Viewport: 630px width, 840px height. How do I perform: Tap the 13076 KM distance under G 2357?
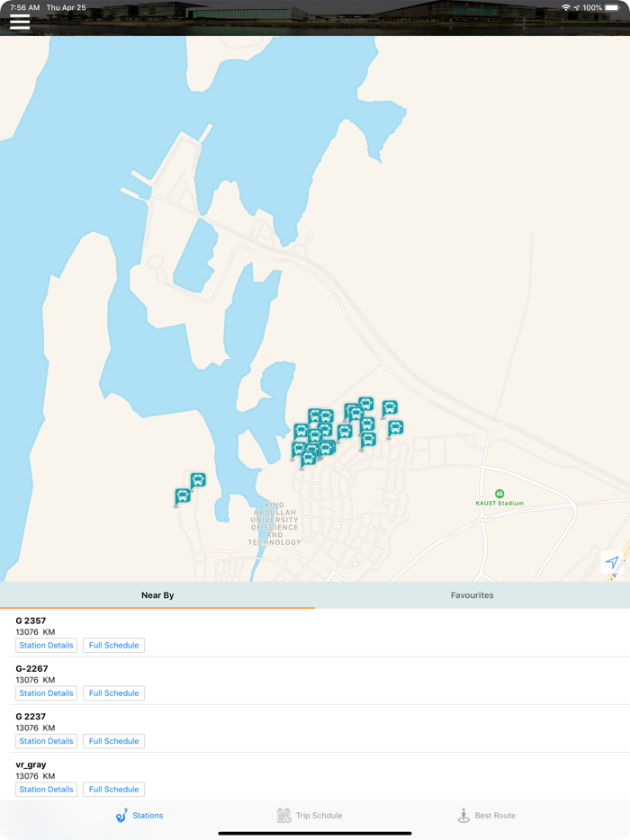[x=35, y=632]
